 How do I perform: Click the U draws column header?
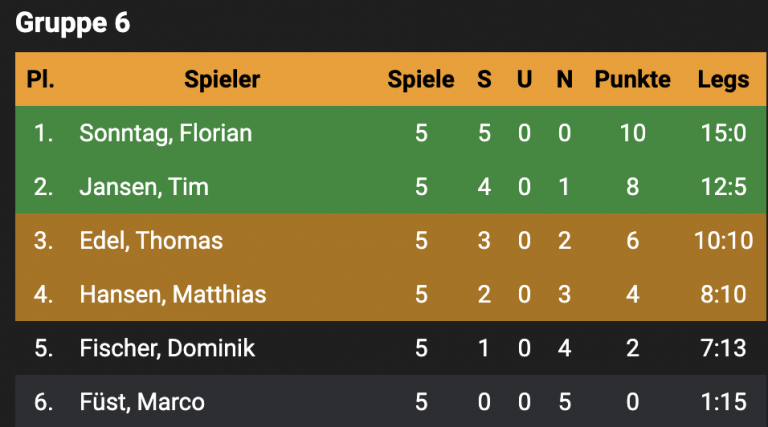(524, 80)
